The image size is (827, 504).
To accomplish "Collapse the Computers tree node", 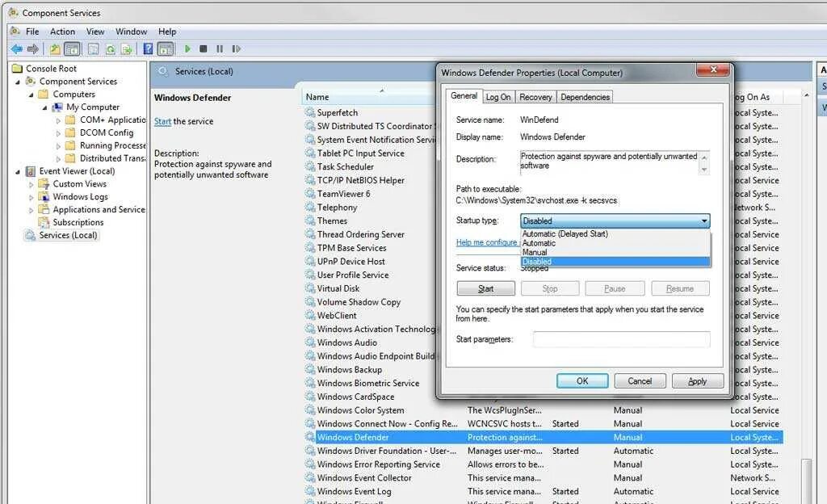I will pos(31,94).
